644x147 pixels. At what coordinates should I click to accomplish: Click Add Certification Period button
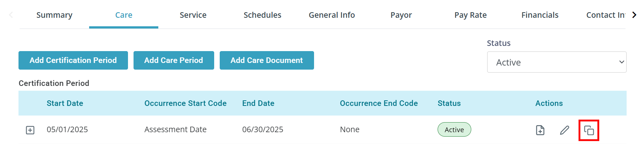pyautogui.click(x=73, y=60)
